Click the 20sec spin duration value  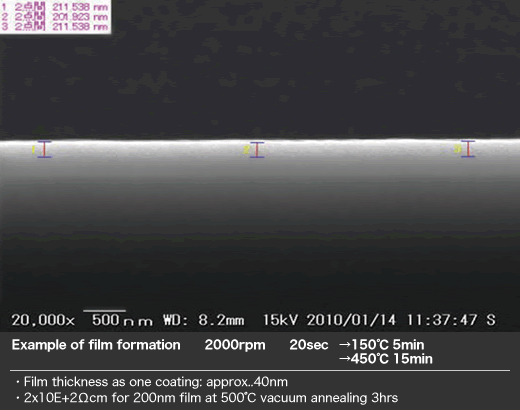pyautogui.click(x=309, y=345)
